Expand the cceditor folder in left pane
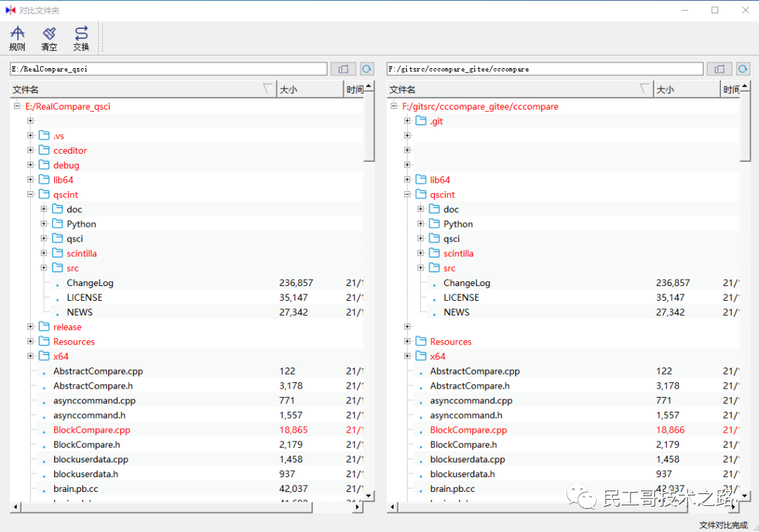The image size is (759, 532). tap(30, 150)
